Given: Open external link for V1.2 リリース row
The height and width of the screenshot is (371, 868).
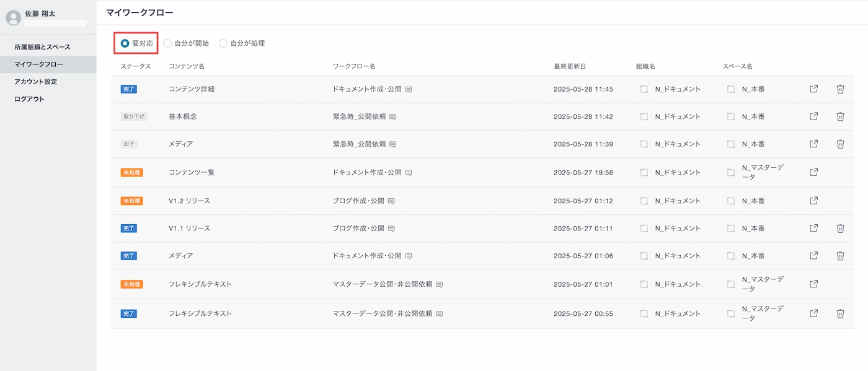Looking at the screenshot, I should pos(814,201).
